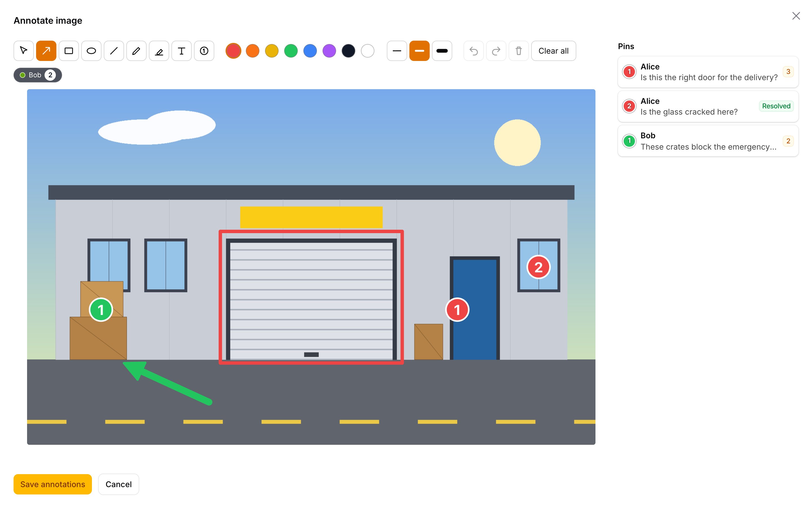Click the Bob collaborator chip
Image resolution: width=812 pixels, height=508 pixels.
(37, 75)
